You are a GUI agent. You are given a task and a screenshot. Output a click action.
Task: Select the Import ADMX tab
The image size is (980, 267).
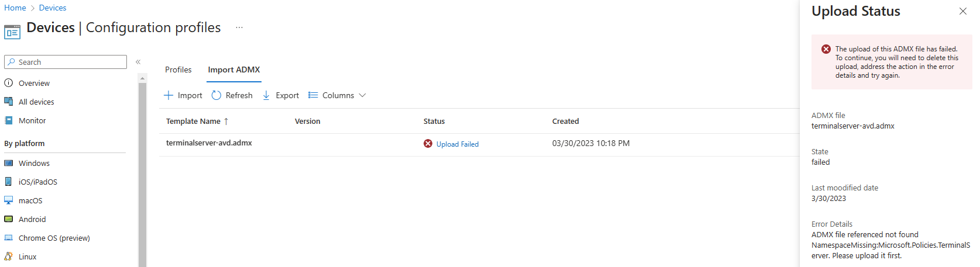[x=234, y=70]
